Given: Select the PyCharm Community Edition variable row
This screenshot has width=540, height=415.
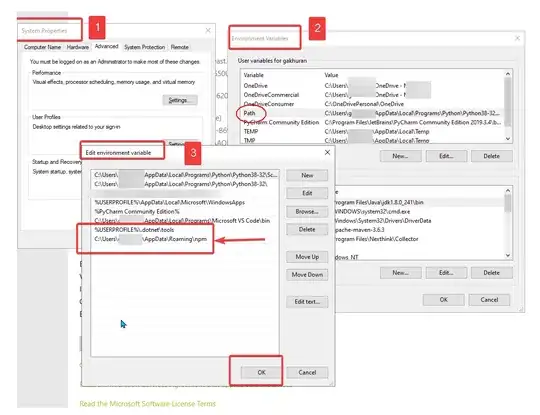Looking at the screenshot, I should tap(373, 122).
